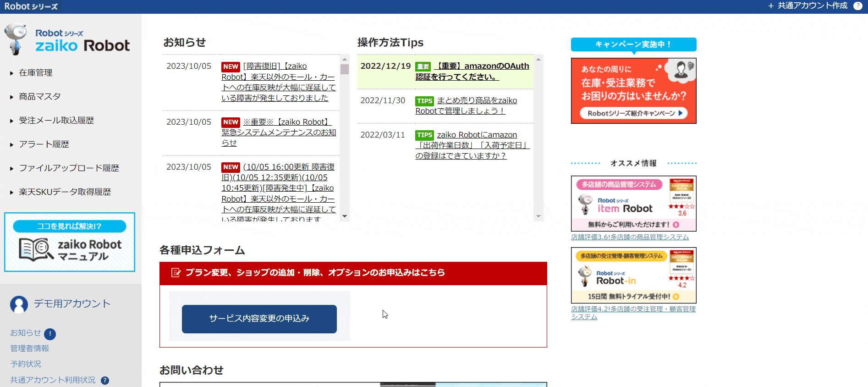Image resolution: width=868 pixels, height=387 pixels.
Task: Click the 2022/03/11 date in Tips list
Action: 383,135
